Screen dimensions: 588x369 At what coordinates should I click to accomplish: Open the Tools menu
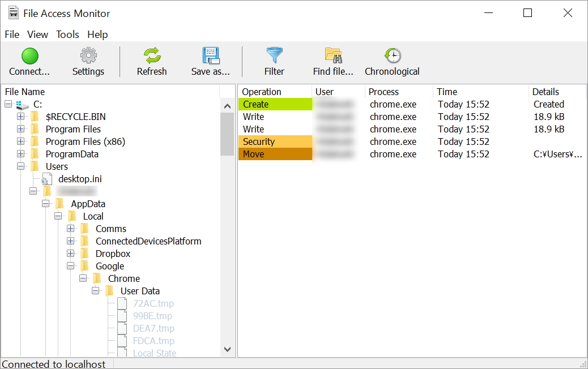[67, 35]
